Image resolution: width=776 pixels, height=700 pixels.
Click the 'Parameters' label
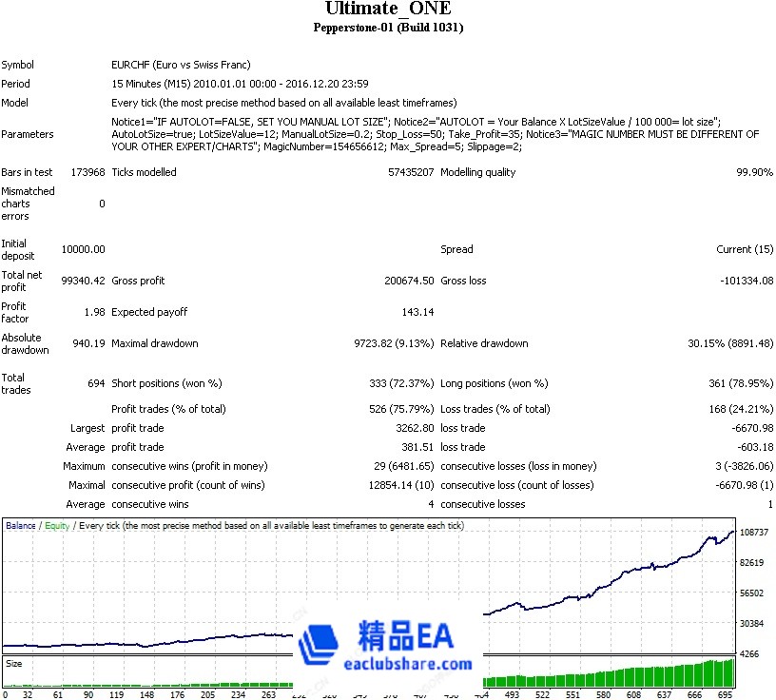28,134
